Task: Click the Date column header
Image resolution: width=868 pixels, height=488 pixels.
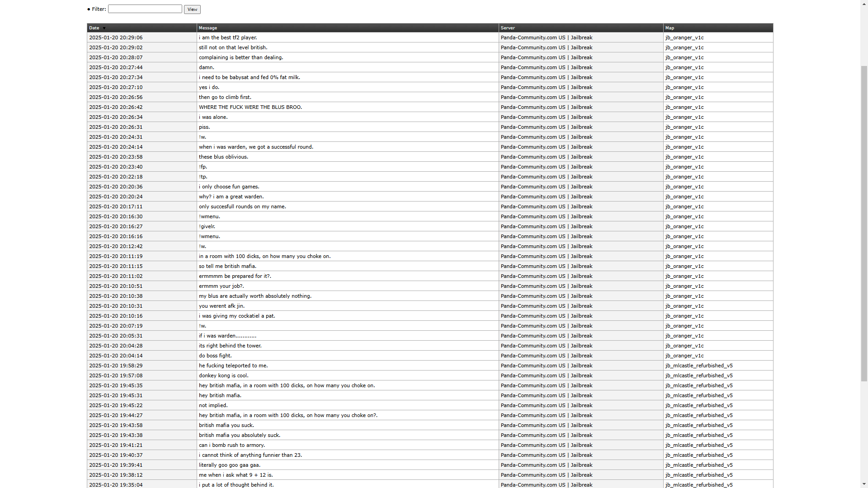Action: tap(94, 28)
